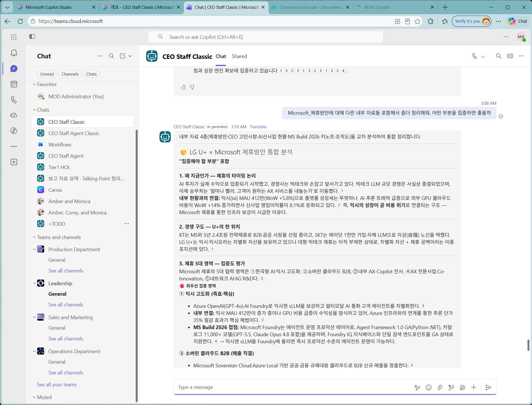See all channels under Leadership

tap(66, 305)
